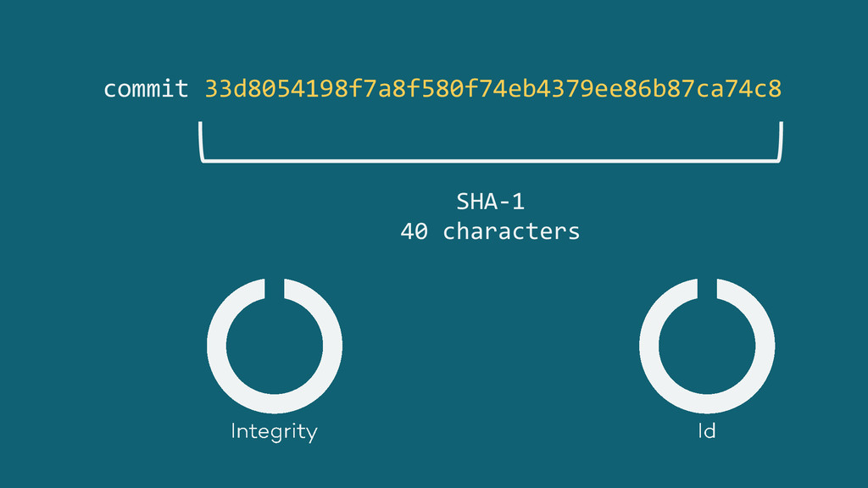The height and width of the screenshot is (488, 868).
Task: Click the gap atop the Integrity ring
Action: click(x=275, y=288)
